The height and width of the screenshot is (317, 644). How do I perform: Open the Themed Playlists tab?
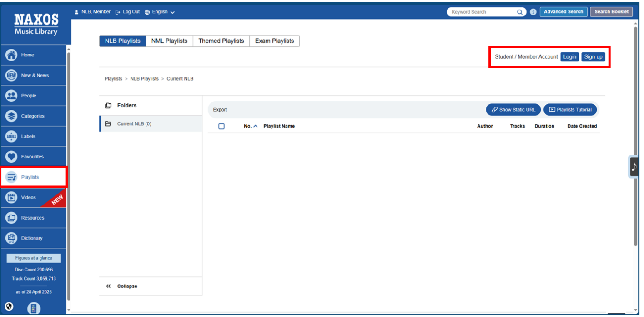tap(221, 41)
